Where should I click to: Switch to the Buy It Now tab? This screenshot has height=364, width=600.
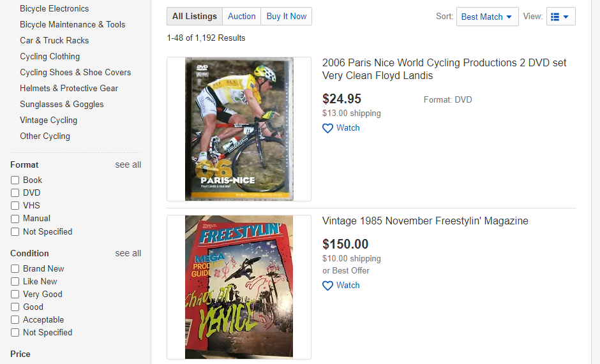click(x=287, y=17)
